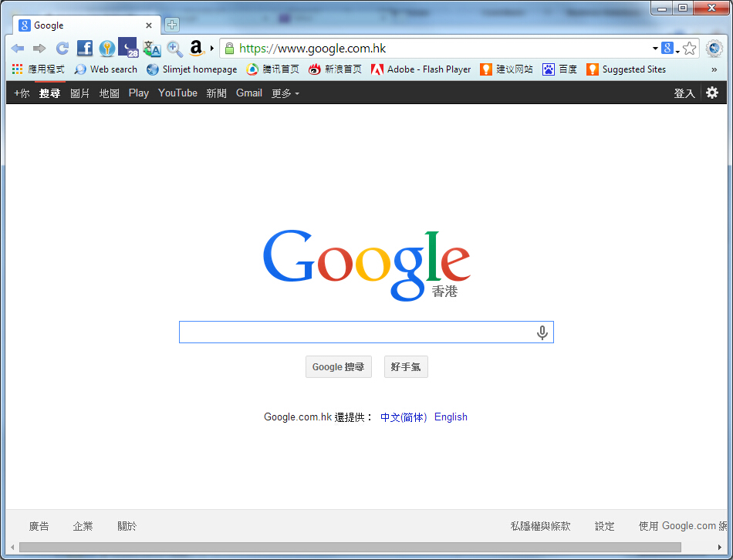Expand the hidden toolbar icons arrow

tap(211, 48)
